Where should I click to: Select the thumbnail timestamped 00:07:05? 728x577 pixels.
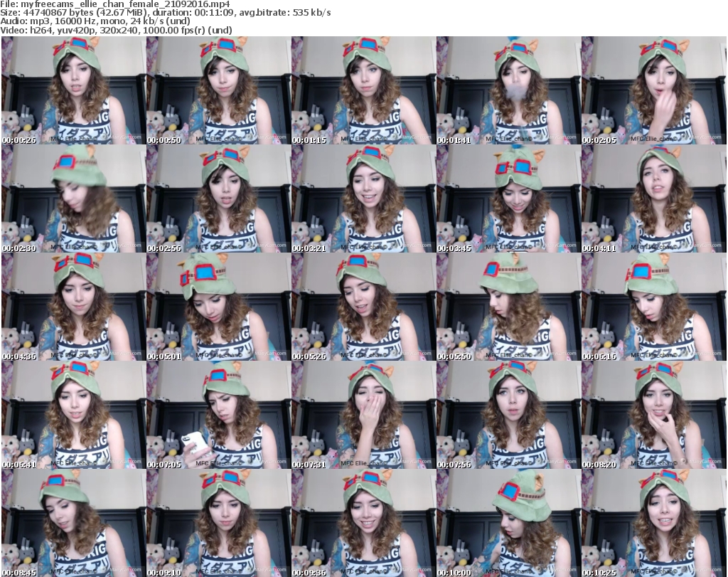[219, 415]
